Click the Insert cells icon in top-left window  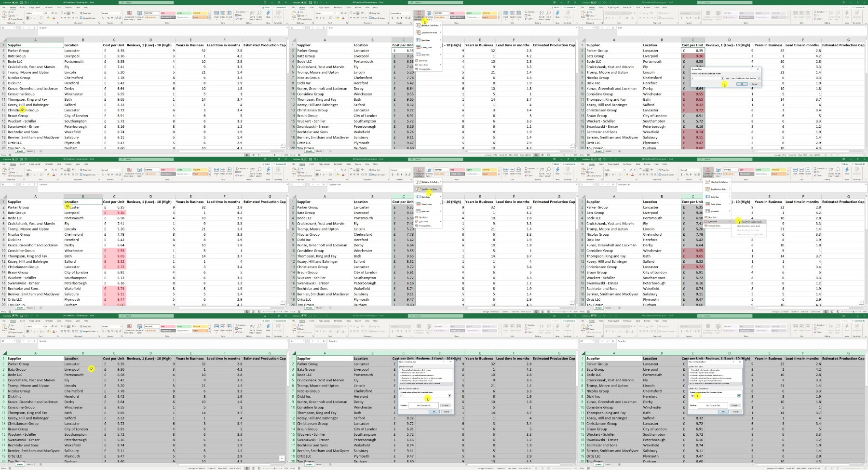click(216, 14)
